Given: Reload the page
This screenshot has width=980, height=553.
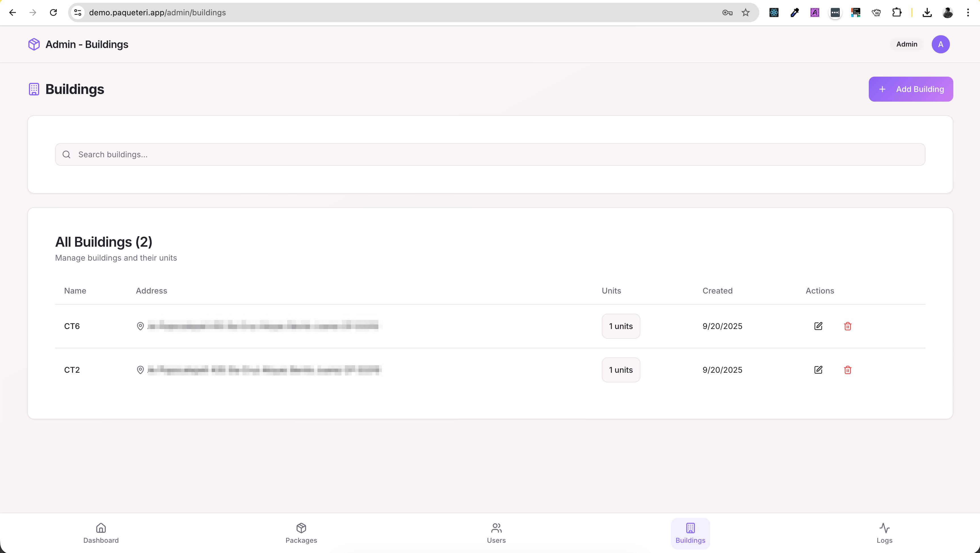Looking at the screenshot, I should click(53, 12).
